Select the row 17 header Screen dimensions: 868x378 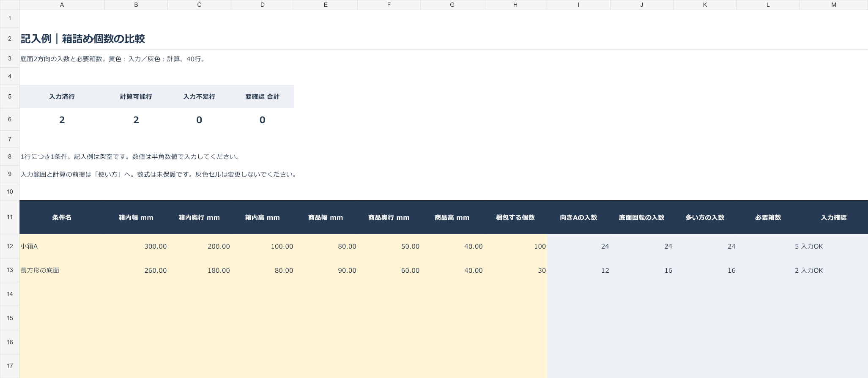(10, 366)
